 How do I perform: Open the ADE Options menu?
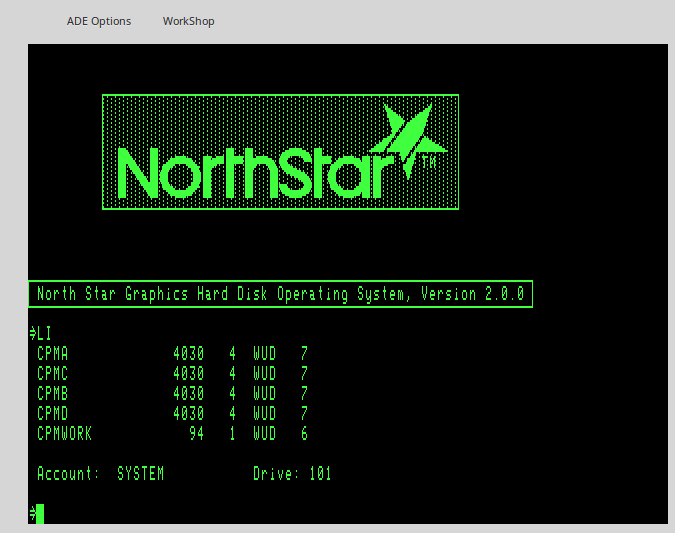coord(99,21)
